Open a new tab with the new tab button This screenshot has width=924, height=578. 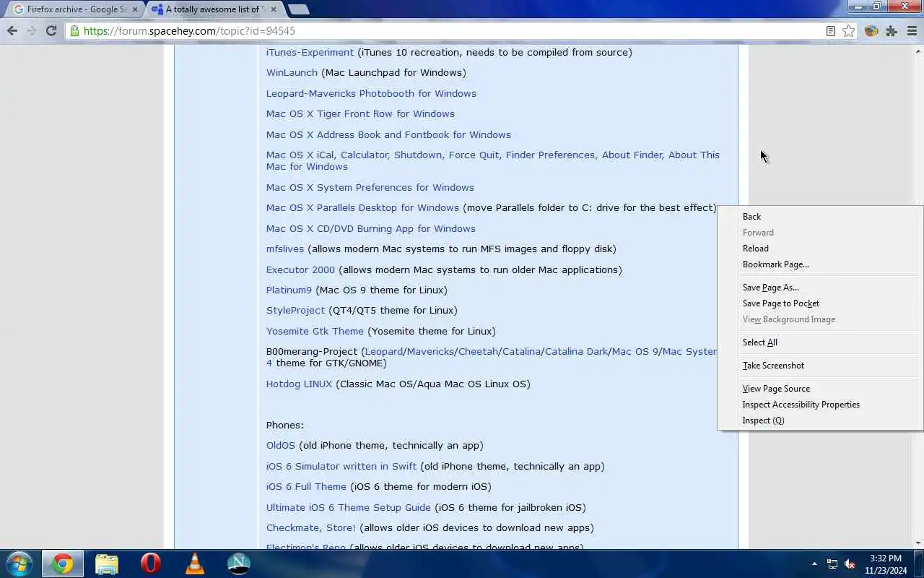(x=298, y=9)
